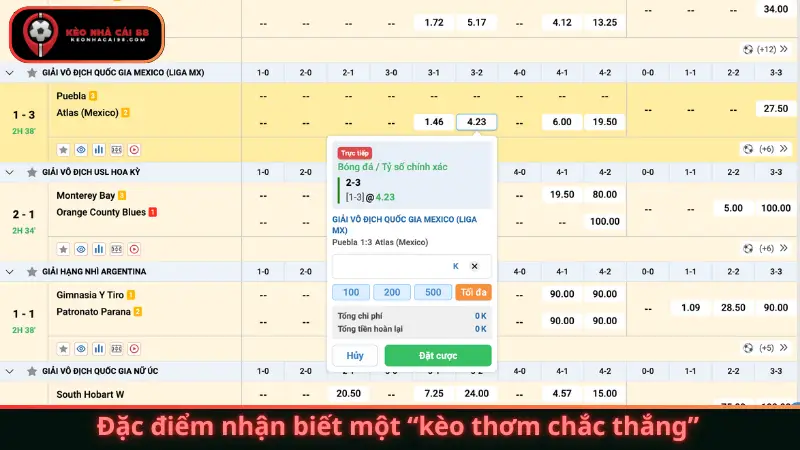This screenshot has height=450, width=800.
Task: Click the South Hobart W team name
Action: [90, 394]
